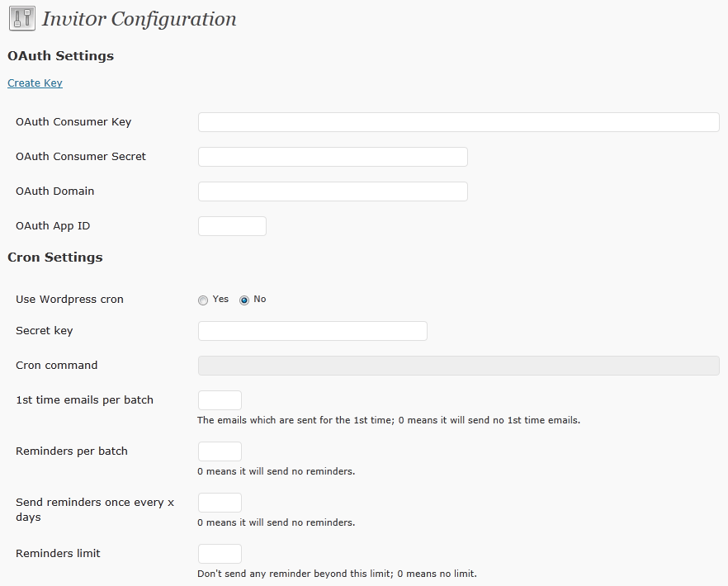Focus the Reminders per batch field
The height and width of the screenshot is (586, 728).
tap(220, 451)
